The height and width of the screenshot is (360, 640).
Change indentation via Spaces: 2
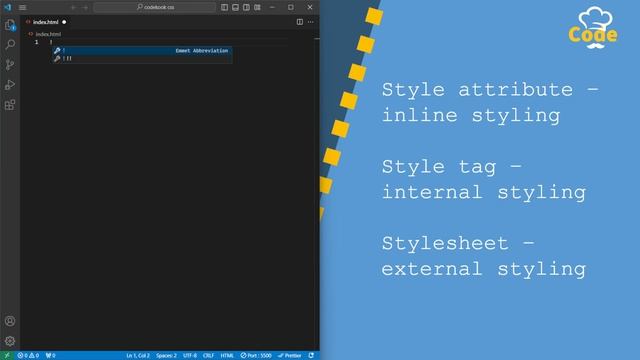(167, 356)
